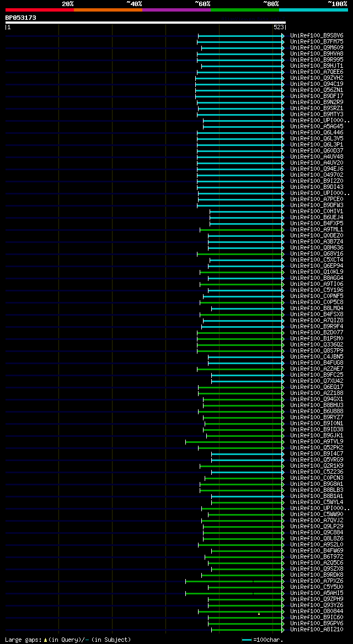This screenshot has width=353, height=644.
Task: Select the UniRef100_Q8H636 label
Action: 317,248
